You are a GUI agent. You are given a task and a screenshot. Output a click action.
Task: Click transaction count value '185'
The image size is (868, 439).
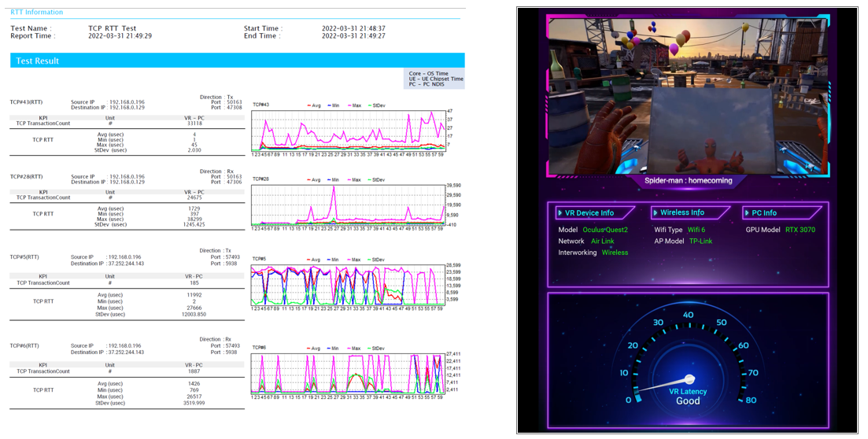(194, 283)
